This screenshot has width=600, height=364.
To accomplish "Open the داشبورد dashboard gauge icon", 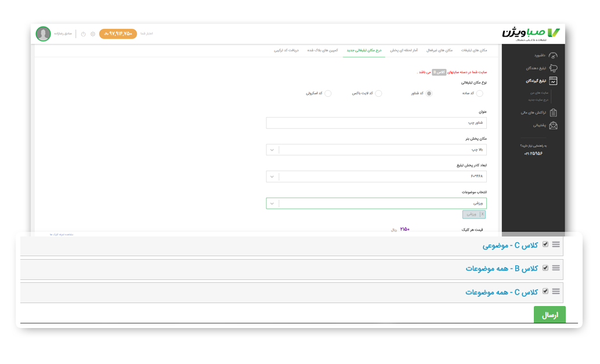I will tap(553, 56).
